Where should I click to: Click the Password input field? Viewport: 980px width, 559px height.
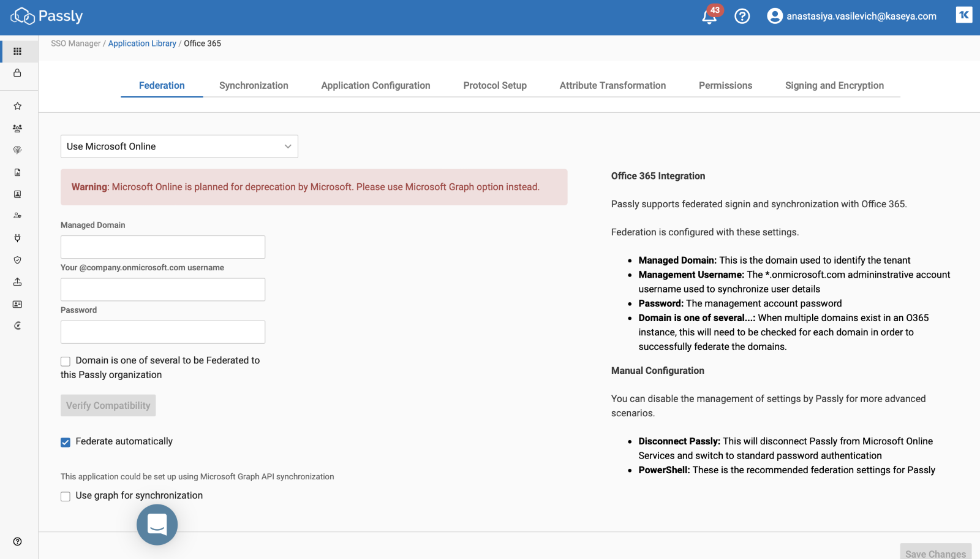tap(163, 332)
